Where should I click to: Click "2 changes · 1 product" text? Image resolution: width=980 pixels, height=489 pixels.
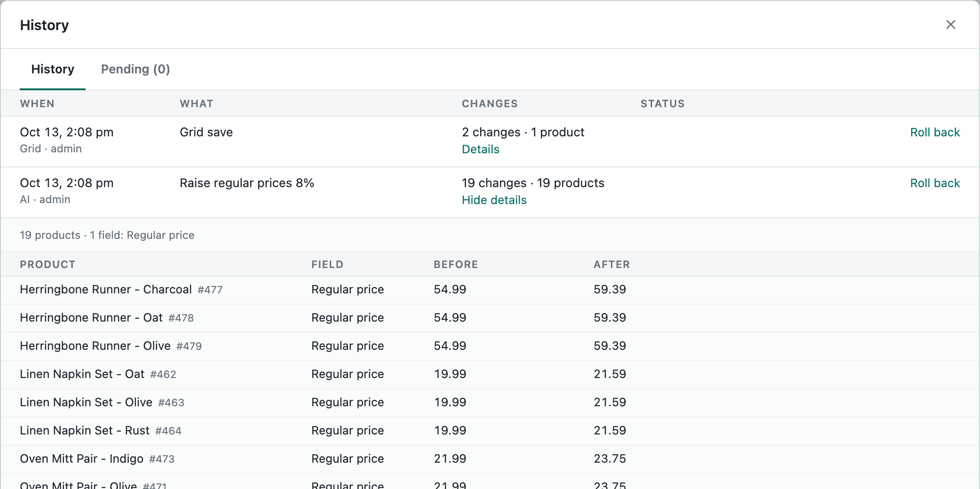(523, 132)
